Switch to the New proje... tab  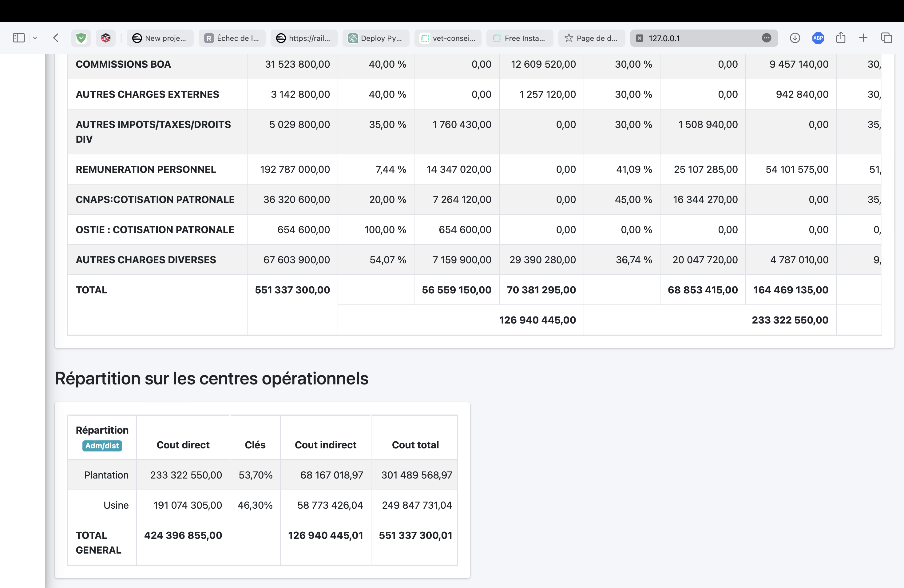(160, 38)
